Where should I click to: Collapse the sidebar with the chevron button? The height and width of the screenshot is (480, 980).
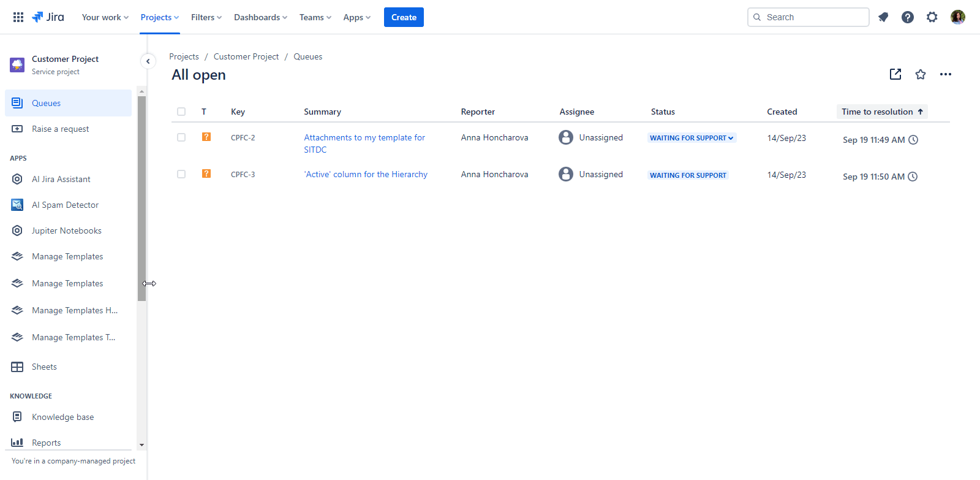(x=148, y=61)
